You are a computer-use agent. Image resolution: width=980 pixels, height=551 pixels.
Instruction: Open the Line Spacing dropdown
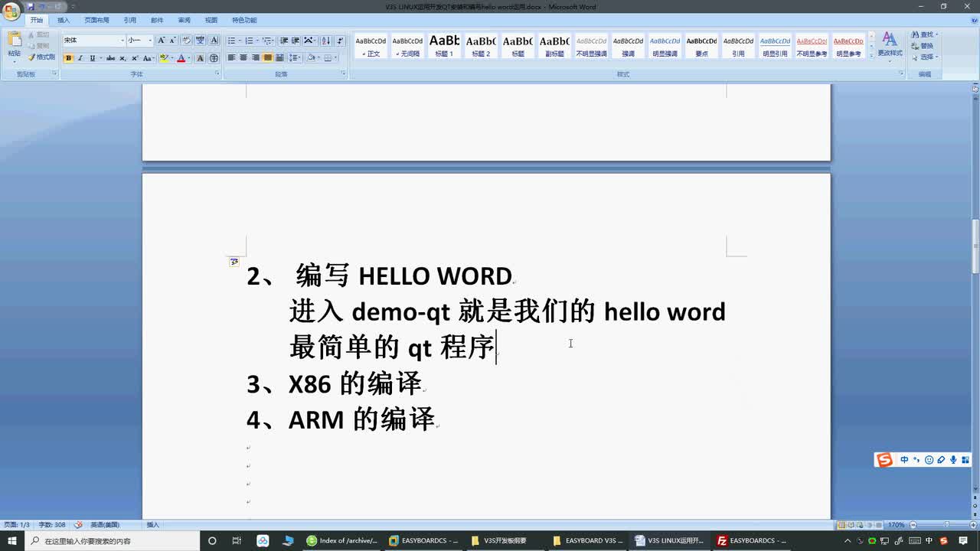click(x=296, y=58)
